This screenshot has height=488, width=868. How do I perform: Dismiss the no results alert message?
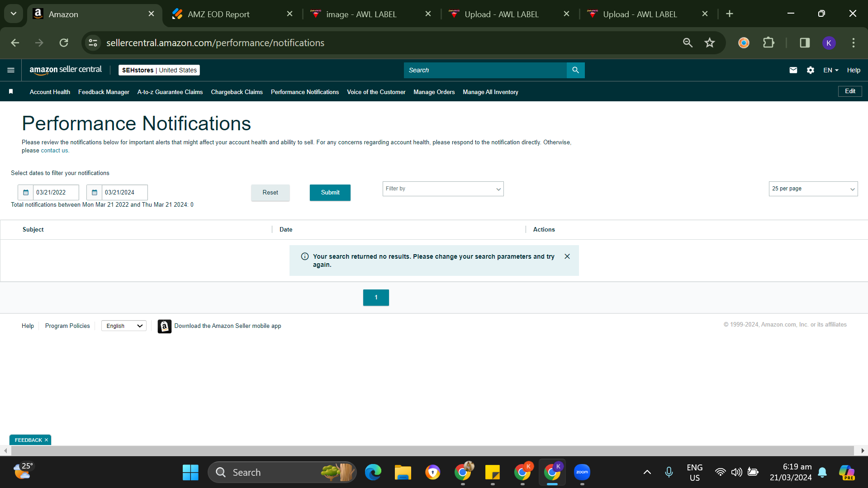click(x=567, y=256)
